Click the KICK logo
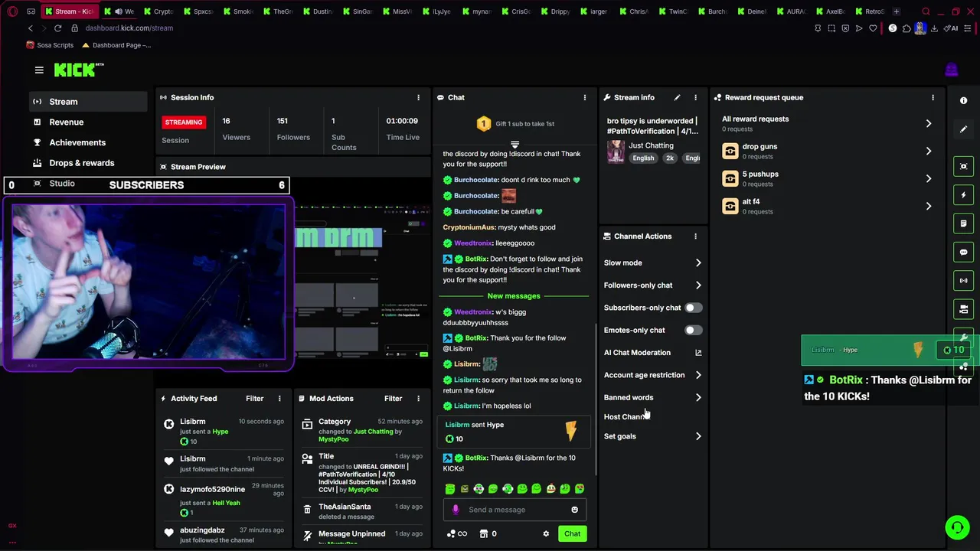980x551 pixels. coord(79,70)
